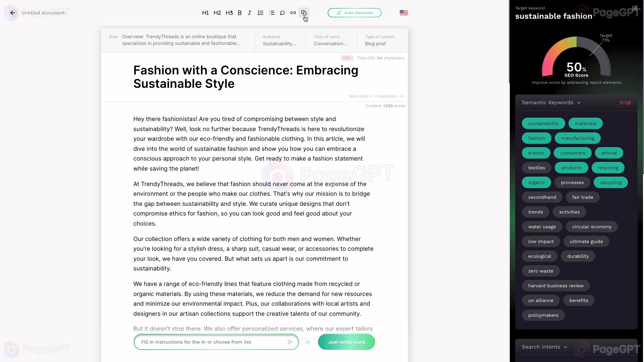The height and width of the screenshot is (362, 644).
Task: Open the Tone of voice dropdown
Action: [331, 40]
